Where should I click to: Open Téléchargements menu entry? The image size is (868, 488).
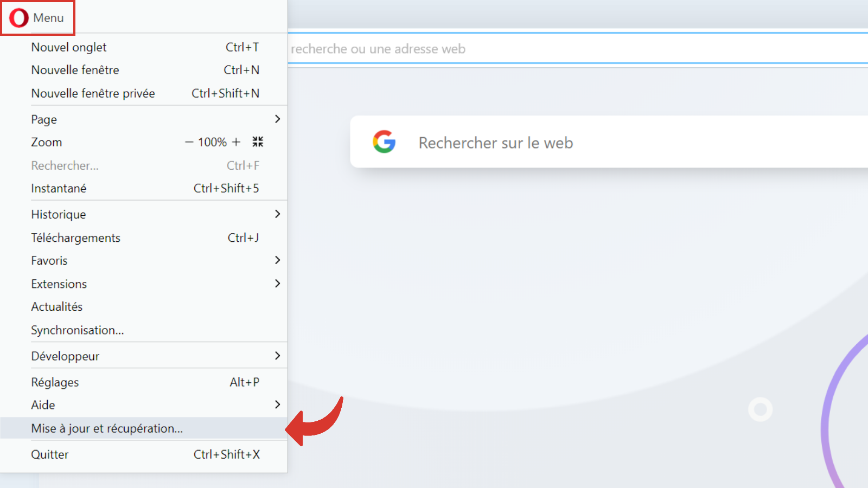tap(75, 237)
